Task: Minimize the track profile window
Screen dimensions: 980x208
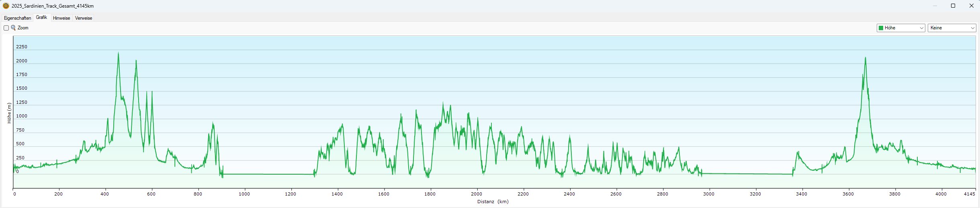Action: tap(934, 6)
